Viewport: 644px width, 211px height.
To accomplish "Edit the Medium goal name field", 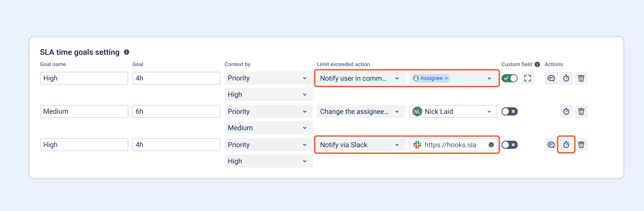I will point(84,111).
